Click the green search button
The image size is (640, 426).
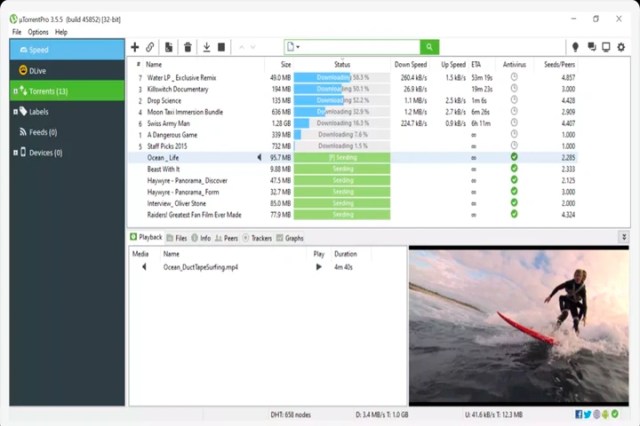pyautogui.click(x=429, y=47)
